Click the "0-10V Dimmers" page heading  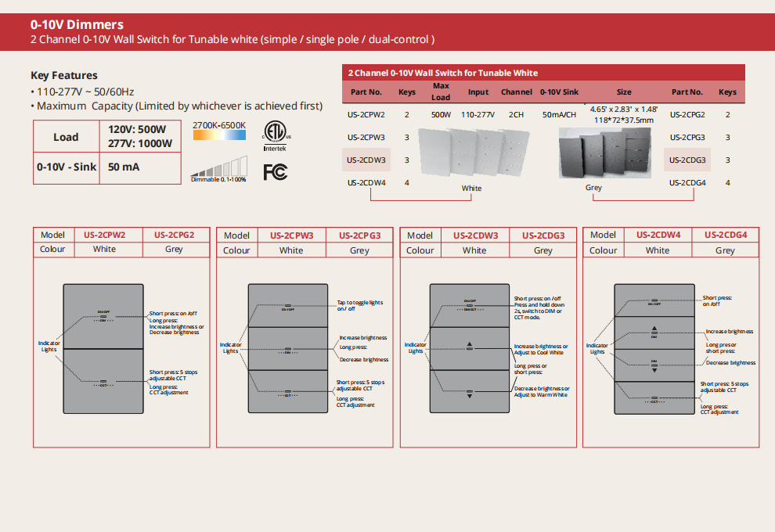pos(77,25)
